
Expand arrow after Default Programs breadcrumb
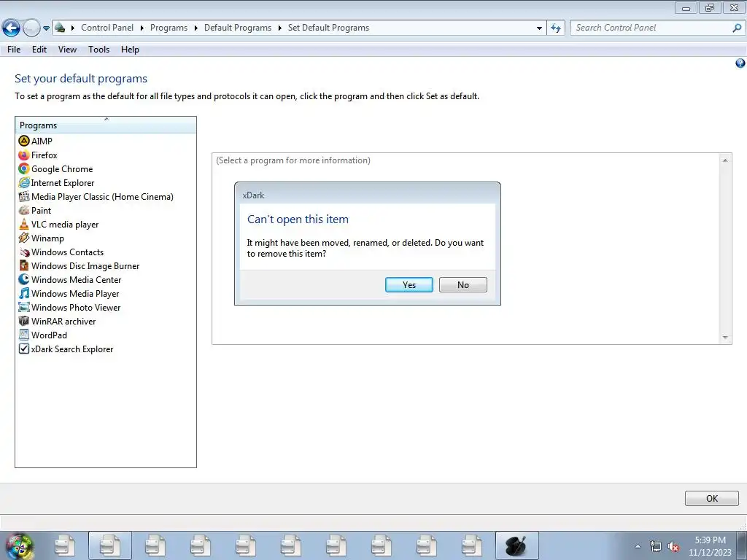click(279, 28)
